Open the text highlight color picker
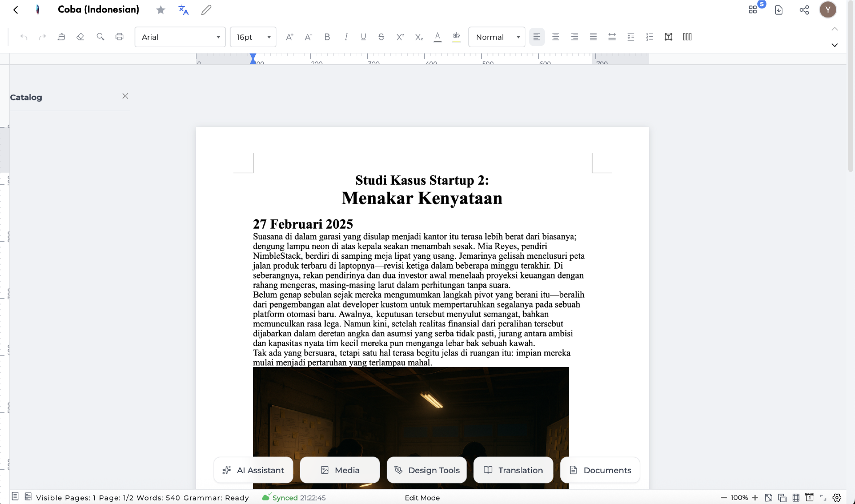Viewport: 855px width, 504px height. (456, 37)
